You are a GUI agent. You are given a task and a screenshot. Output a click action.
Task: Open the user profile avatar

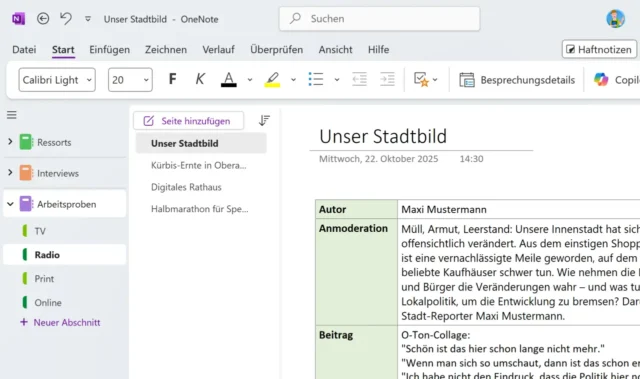point(615,19)
